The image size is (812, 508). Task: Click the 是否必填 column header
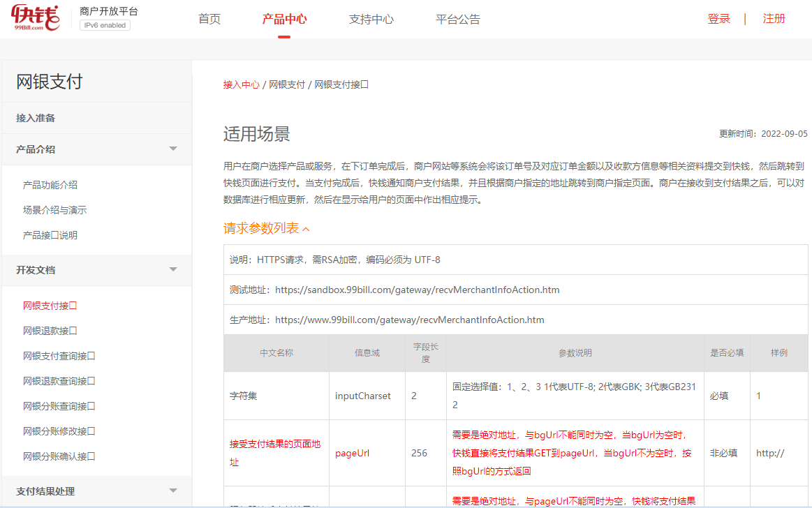point(727,353)
